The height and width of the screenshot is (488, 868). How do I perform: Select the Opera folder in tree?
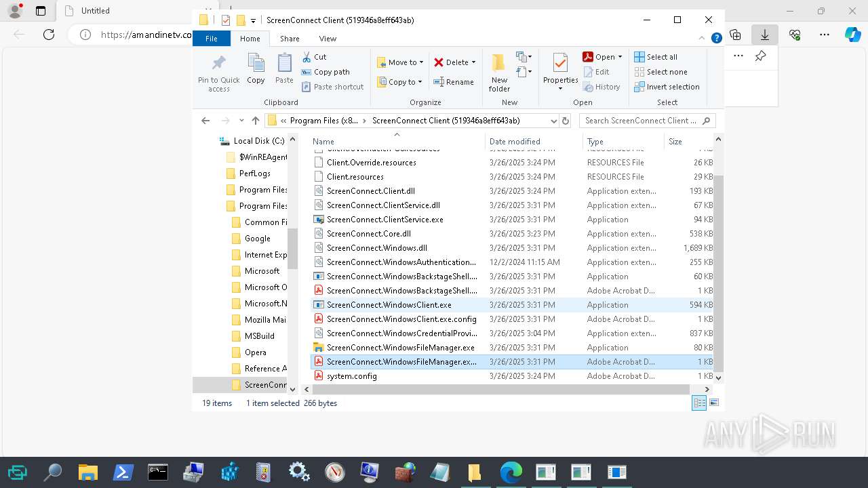point(255,352)
